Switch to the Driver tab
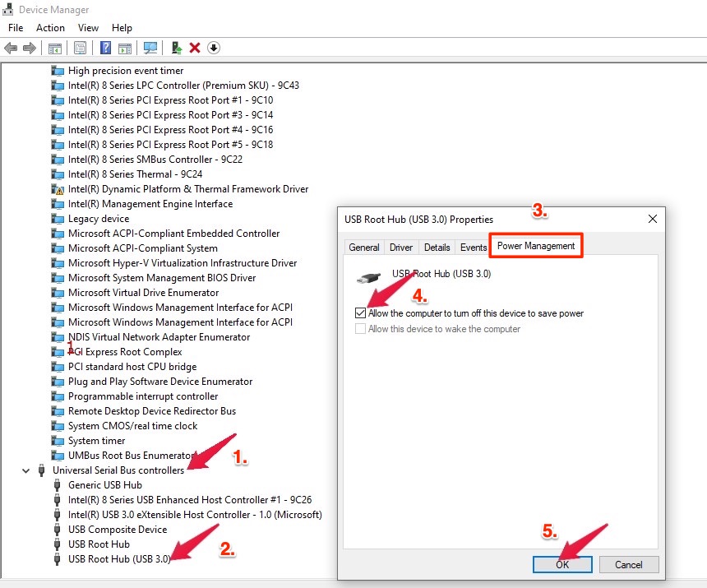 click(401, 247)
